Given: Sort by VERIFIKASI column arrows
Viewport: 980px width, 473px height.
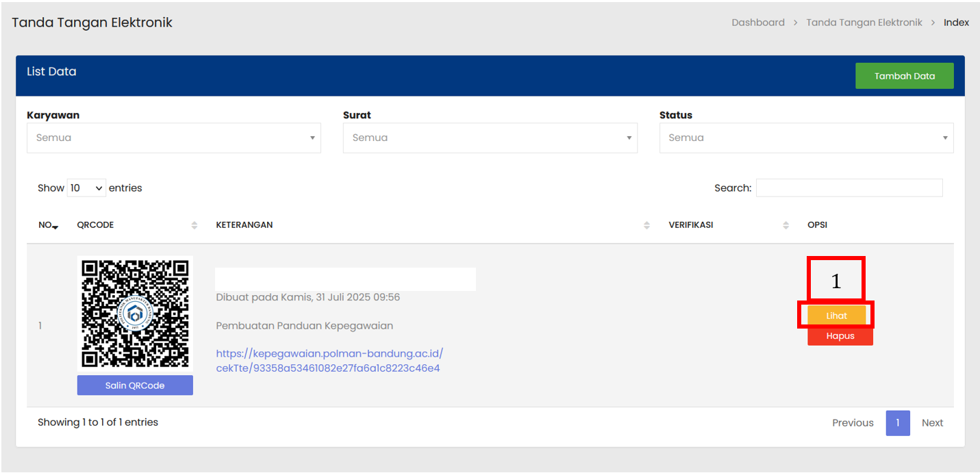Looking at the screenshot, I should click(x=786, y=225).
